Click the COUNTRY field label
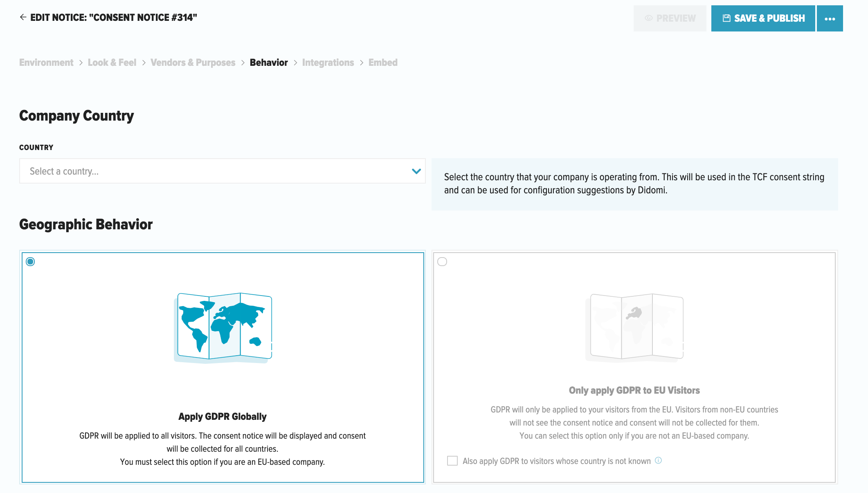868x493 pixels. 36,148
